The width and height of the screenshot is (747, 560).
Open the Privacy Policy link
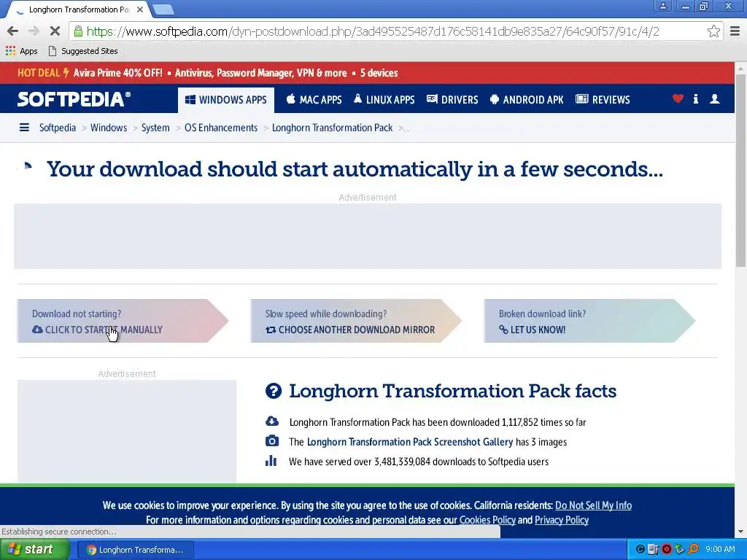(562, 520)
